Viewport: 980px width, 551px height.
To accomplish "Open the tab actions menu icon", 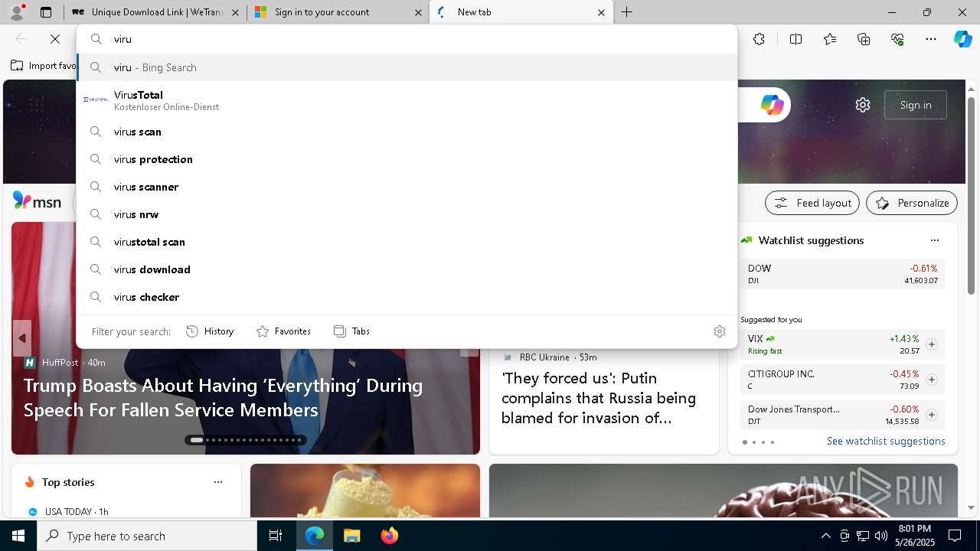I will click(46, 12).
